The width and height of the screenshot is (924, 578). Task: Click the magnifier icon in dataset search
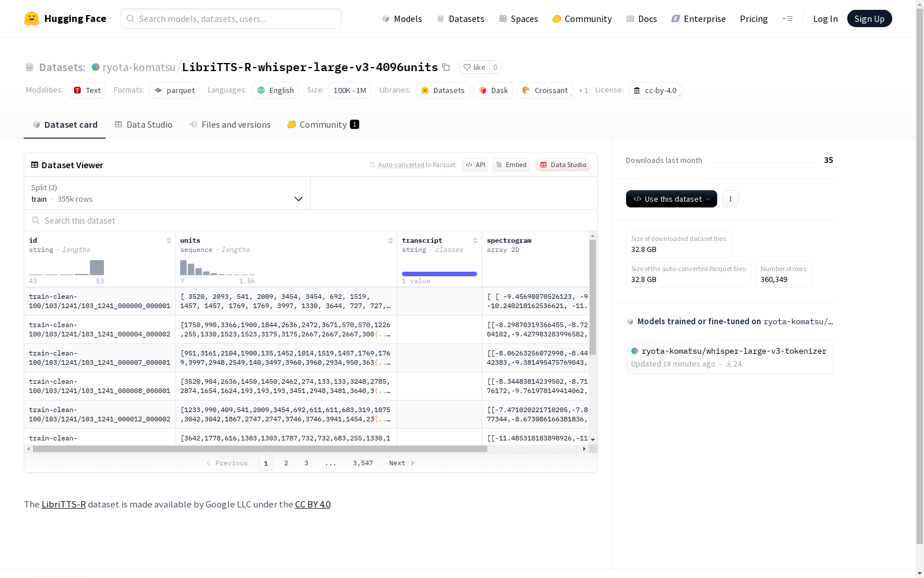tap(36, 220)
